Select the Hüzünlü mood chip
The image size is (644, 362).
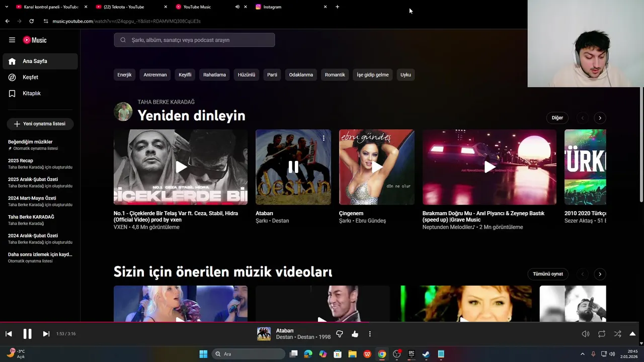247,74
